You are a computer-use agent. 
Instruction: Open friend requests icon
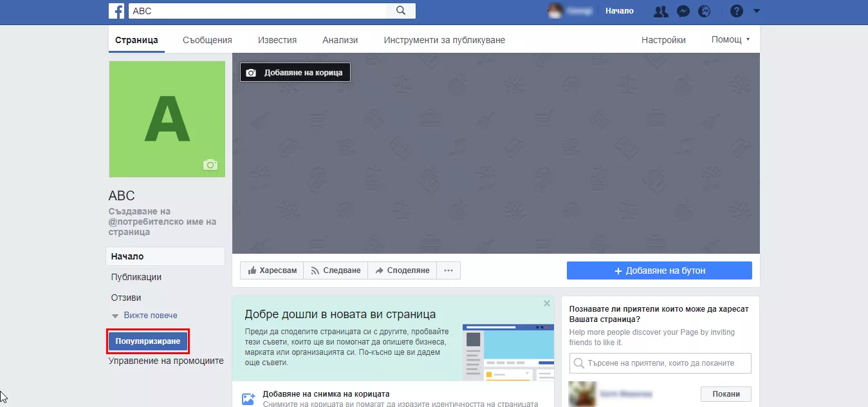click(661, 11)
